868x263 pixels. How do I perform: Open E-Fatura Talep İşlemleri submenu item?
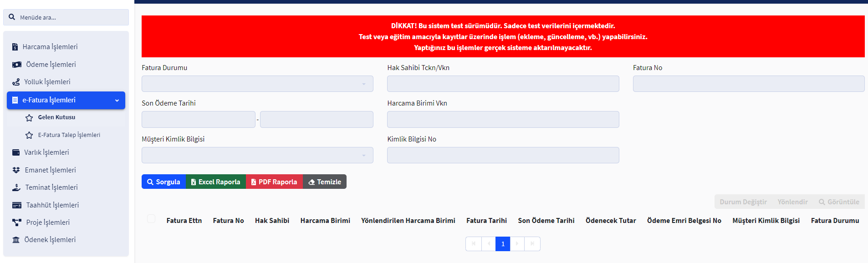[x=69, y=135]
